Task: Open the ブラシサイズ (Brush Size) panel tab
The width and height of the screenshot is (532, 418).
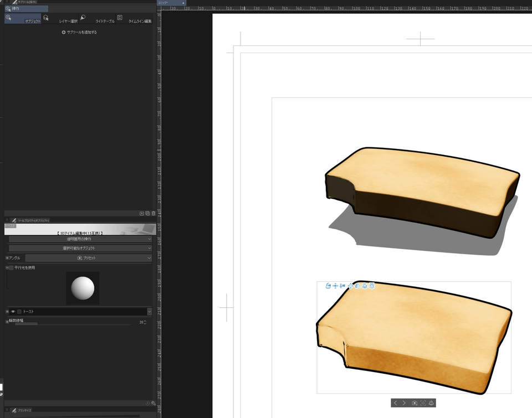Action: click(22, 410)
